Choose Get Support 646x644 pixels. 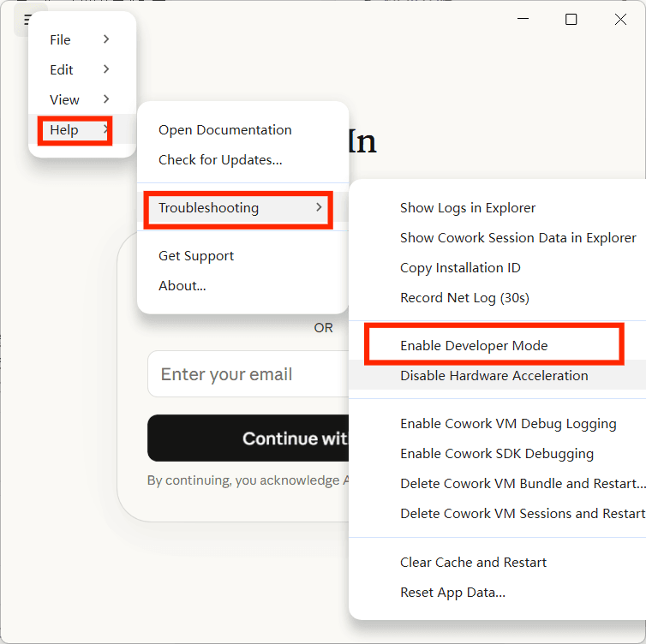[x=242, y=256]
